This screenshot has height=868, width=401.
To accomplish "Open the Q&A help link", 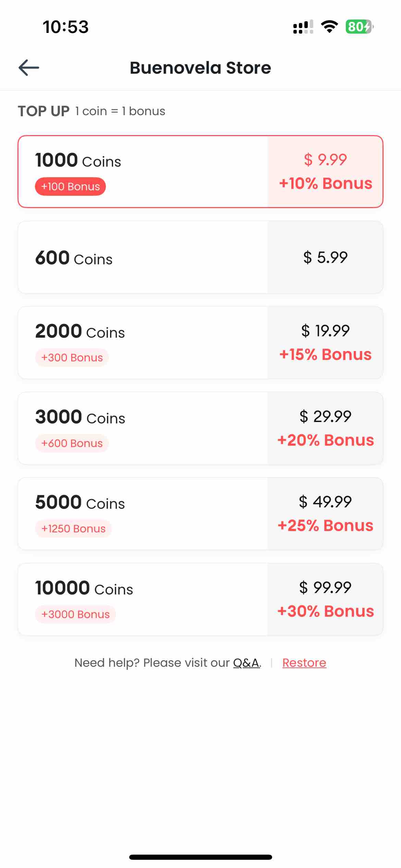I will (x=247, y=663).
